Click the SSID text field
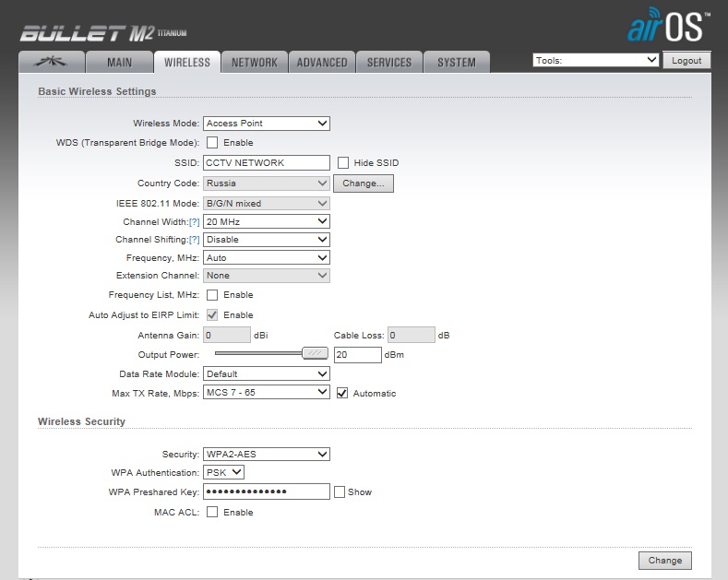 tap(267, 163)
